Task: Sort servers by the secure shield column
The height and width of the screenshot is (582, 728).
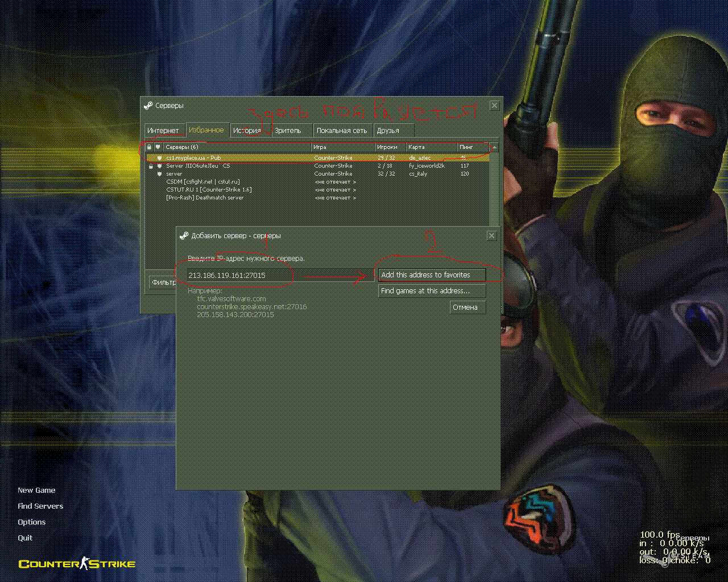Action: [x=158, y=147]
